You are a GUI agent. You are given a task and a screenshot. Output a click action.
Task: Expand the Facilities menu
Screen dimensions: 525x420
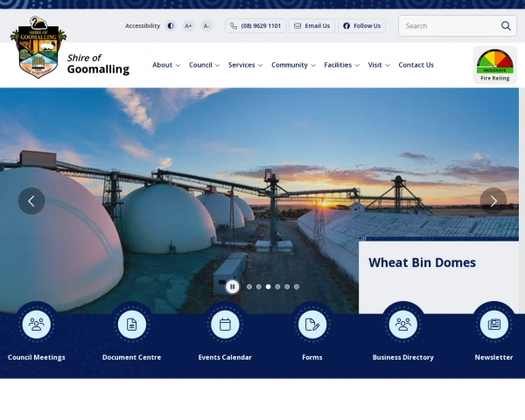[x=341, y=65]
